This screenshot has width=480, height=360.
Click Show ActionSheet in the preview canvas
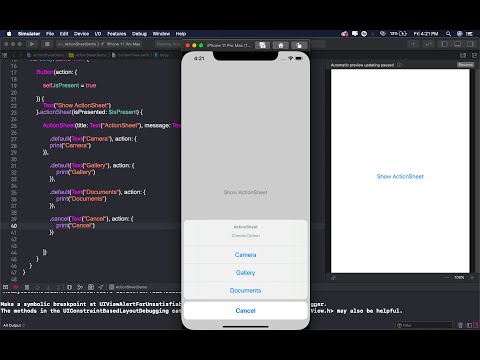pos(400,176)
